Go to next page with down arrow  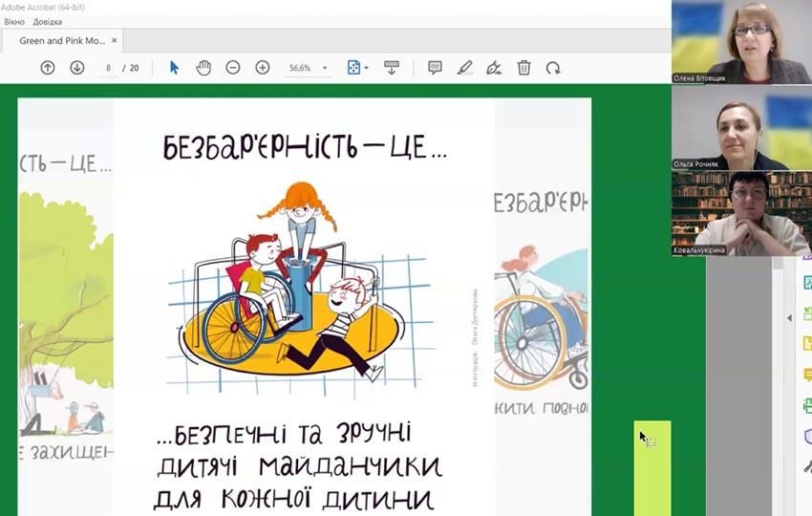tap(77, 68)
